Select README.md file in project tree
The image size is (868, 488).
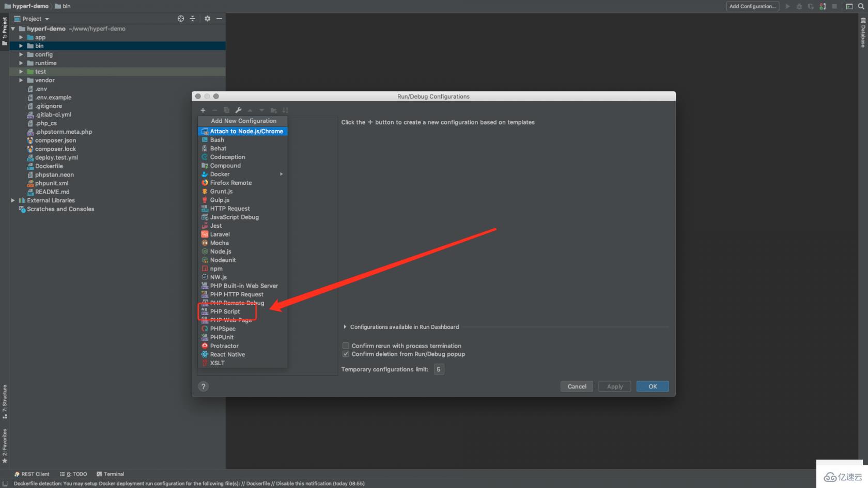[x=52, y=192]
